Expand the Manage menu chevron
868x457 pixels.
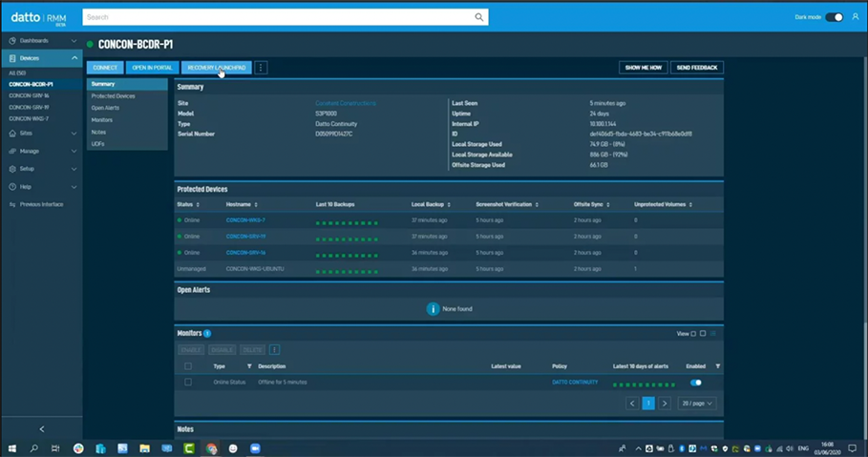[x=74, y=151]
